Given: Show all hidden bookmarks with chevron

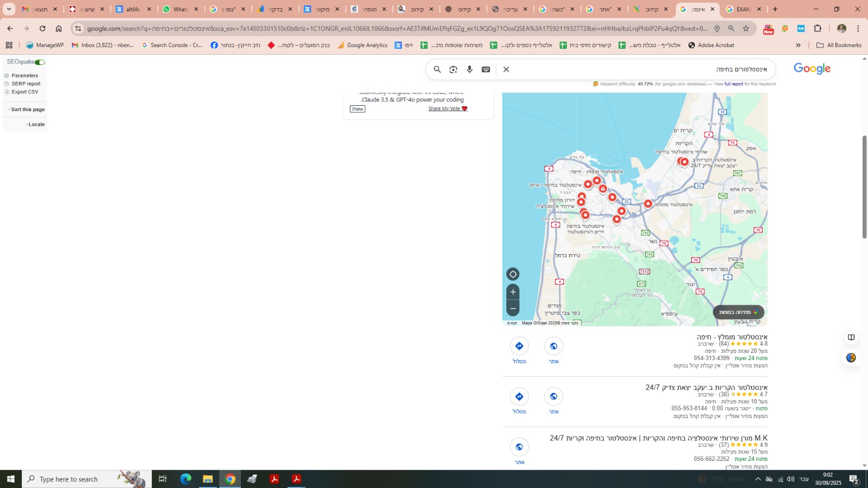Looking at the screenshot, I should click(x=798, y=46).
